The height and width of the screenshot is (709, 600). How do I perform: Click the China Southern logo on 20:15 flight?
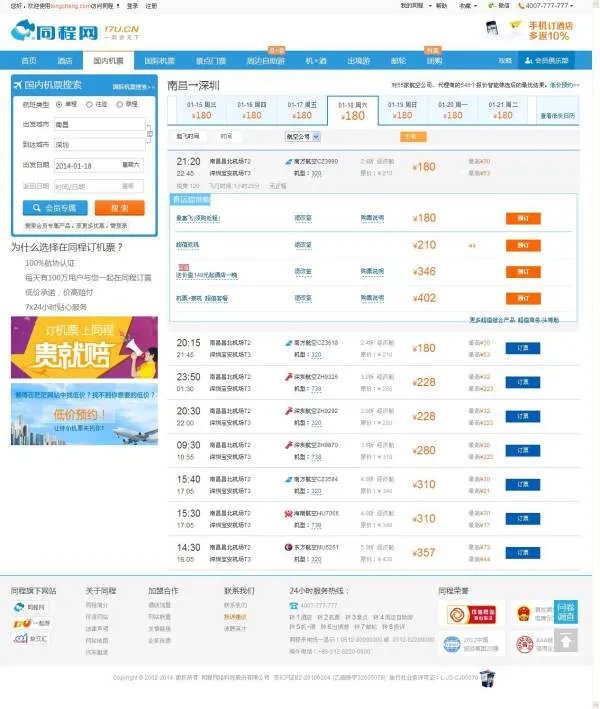coord(288,343)
